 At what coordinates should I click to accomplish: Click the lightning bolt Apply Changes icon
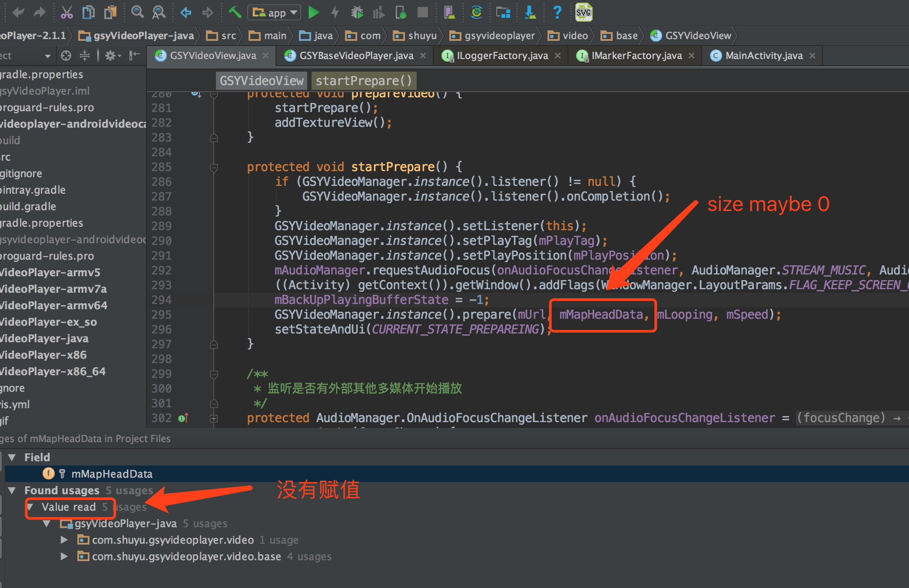[335, 12]
